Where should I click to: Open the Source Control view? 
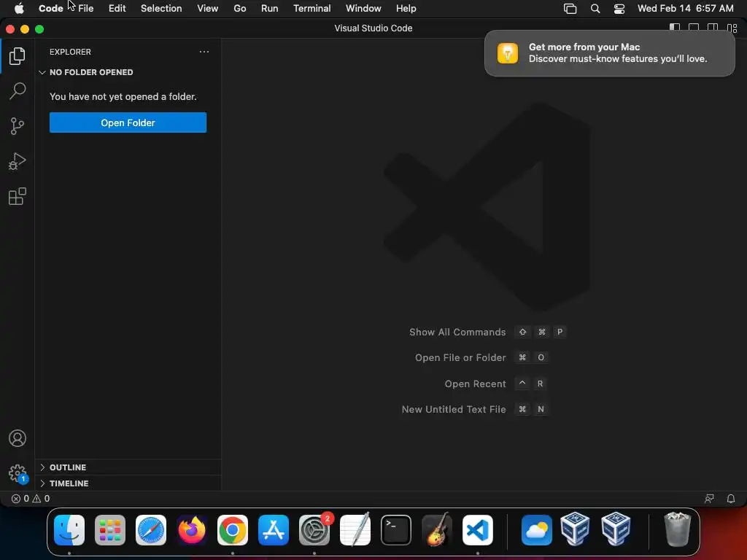(x=18, y=126)
